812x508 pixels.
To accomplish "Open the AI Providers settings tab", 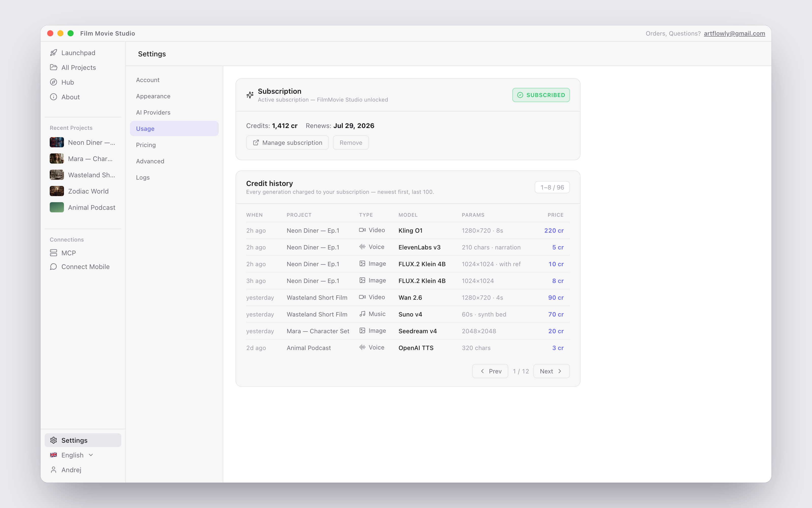I will (x=174, y=113).
